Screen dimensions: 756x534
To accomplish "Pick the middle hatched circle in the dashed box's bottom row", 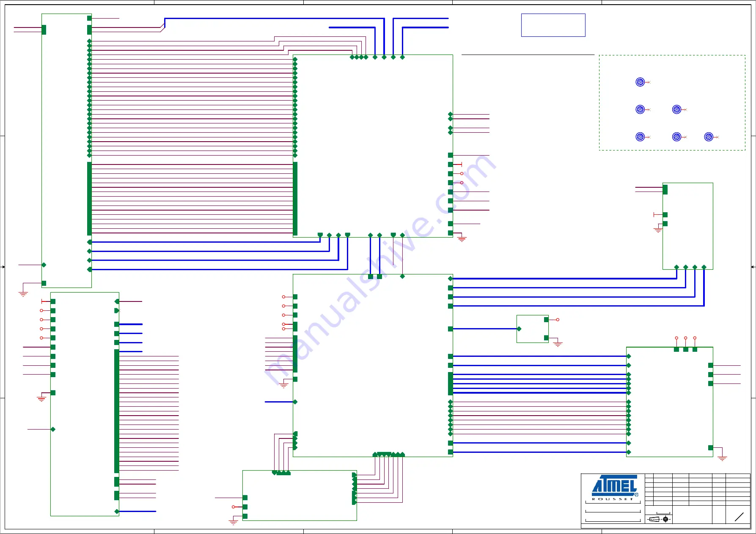I will tap(676, 137).
